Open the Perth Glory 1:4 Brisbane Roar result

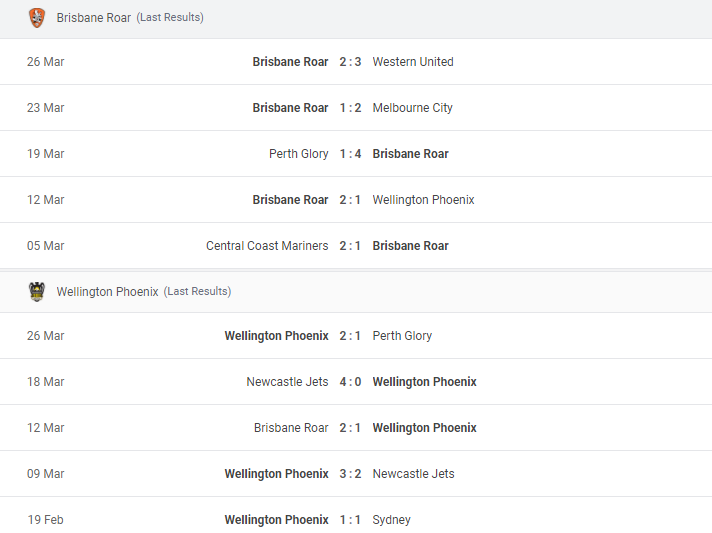(x=356, y=154)
